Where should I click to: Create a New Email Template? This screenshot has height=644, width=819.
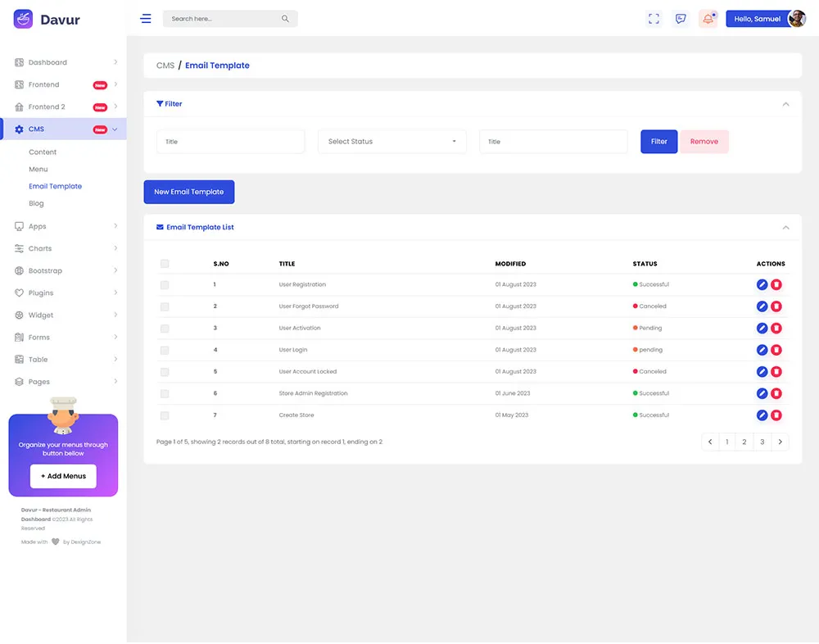[x=189, y=192]
